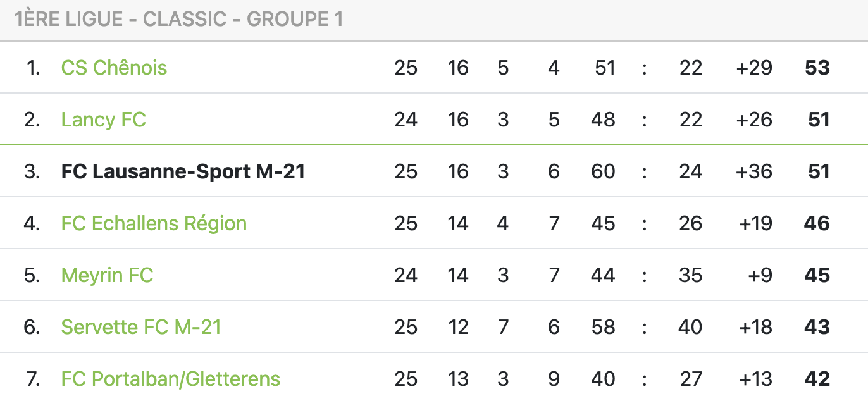The width and height of the screenshot is (868, 401).
Task: Click Servette FC M-21 goals scored 58
Action: coord(603,327)
